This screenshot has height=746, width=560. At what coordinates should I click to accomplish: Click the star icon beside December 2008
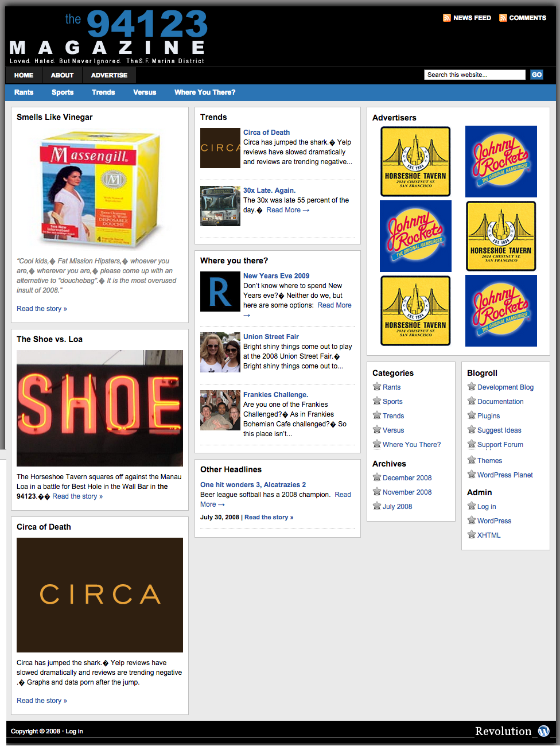click(377, 477)
